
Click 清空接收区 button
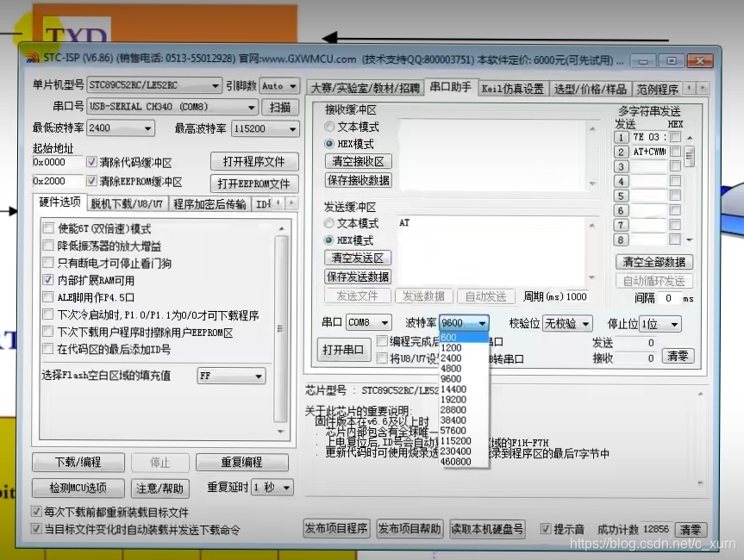359,161
